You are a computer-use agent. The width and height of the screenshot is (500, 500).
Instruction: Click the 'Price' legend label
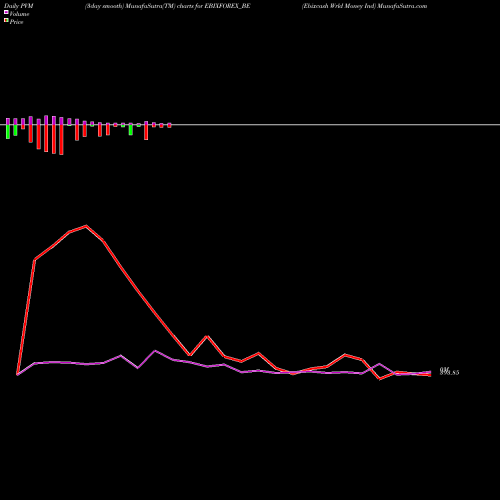(x=16, y=22)
